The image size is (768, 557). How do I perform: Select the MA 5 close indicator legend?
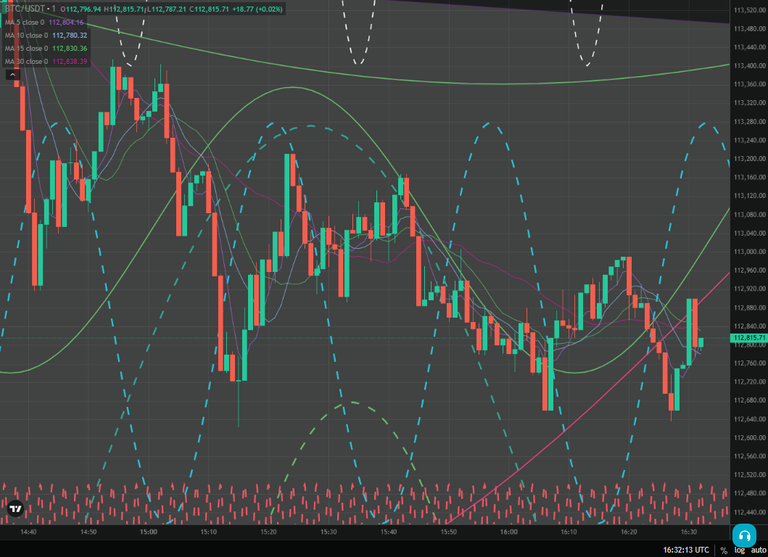(x=24, y=23)
